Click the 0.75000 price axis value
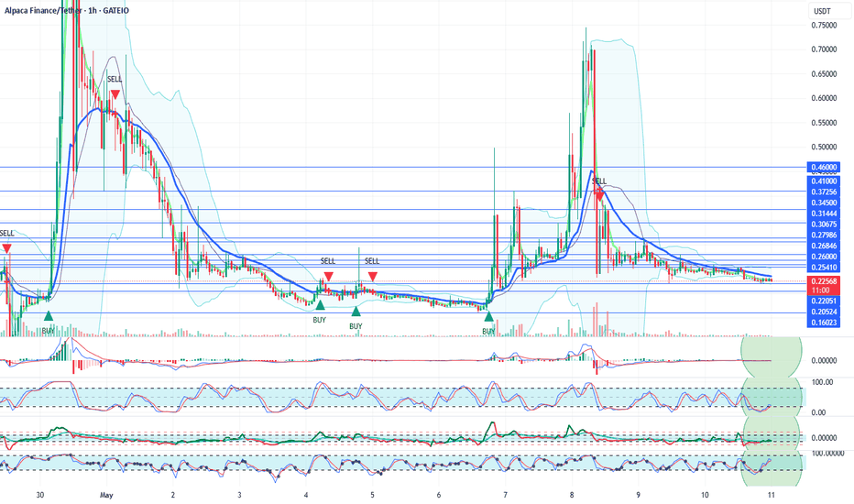This screenshot has width=854, height=504. [x=824, y=25]
